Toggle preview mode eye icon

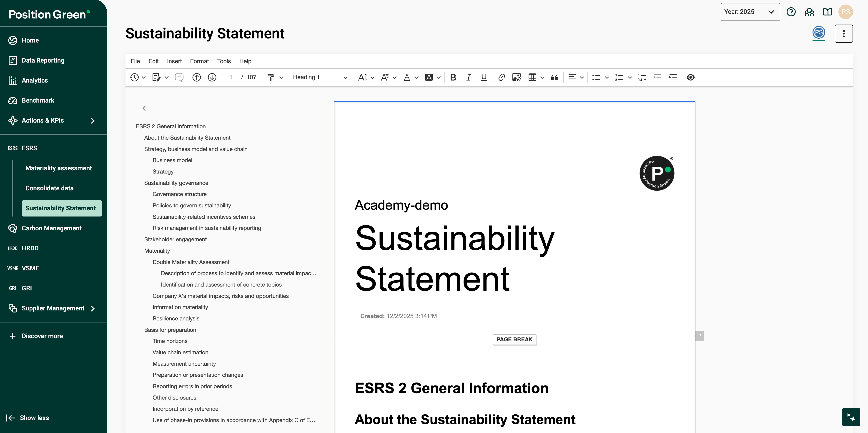tap(690, 77)
